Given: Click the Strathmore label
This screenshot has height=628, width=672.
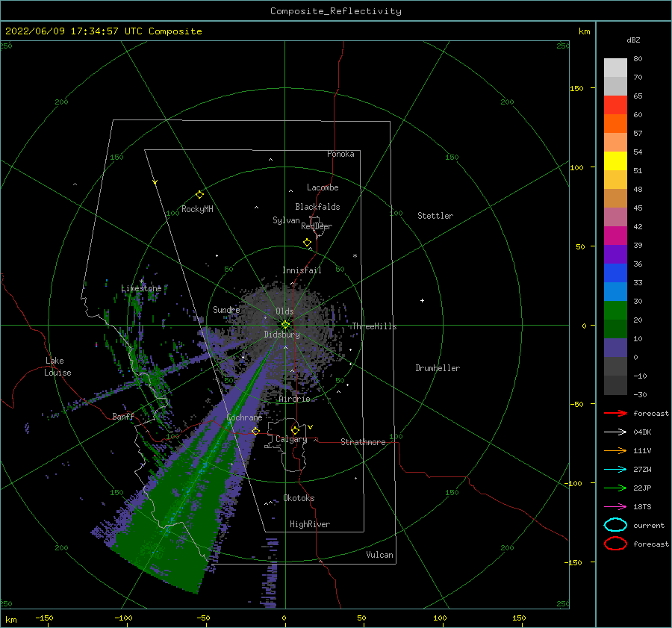Looking at the screenshot, I should [363, 442].
